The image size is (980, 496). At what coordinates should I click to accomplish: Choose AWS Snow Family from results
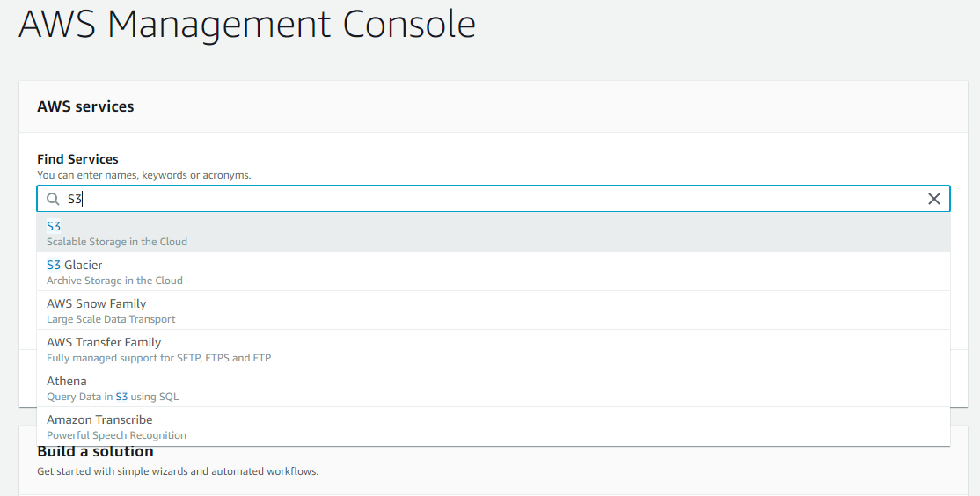pyautogui.click(x=494, y=310)
